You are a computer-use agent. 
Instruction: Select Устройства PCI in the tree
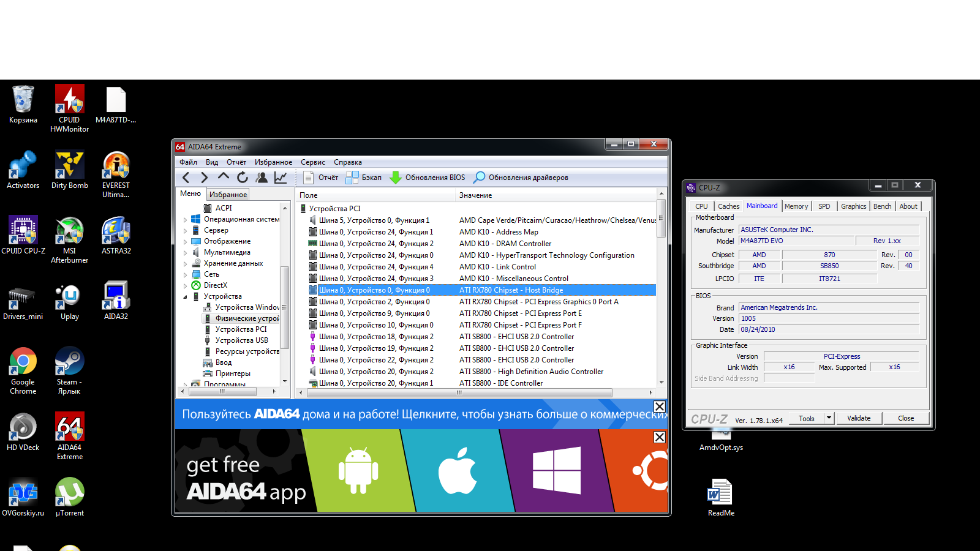click(x=241, y=329)
